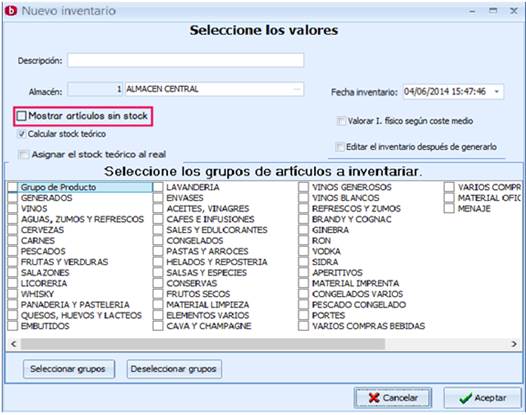The image size is (526, 415).
Task: Select RON in the groups list
Action: coord(321,241)
